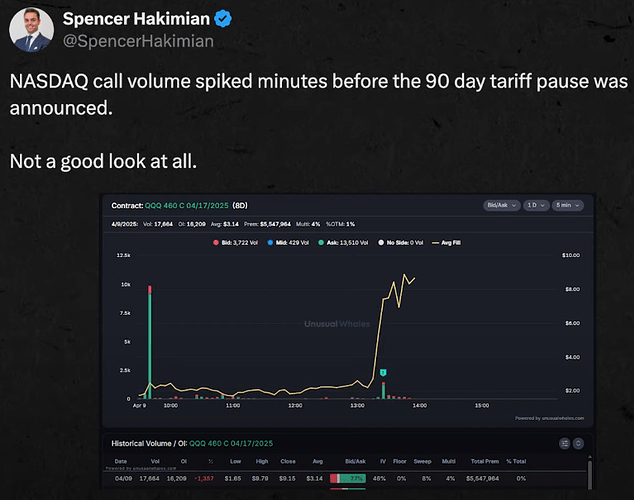Open the QQQ 460 C contract link

(x=195, y=207)
